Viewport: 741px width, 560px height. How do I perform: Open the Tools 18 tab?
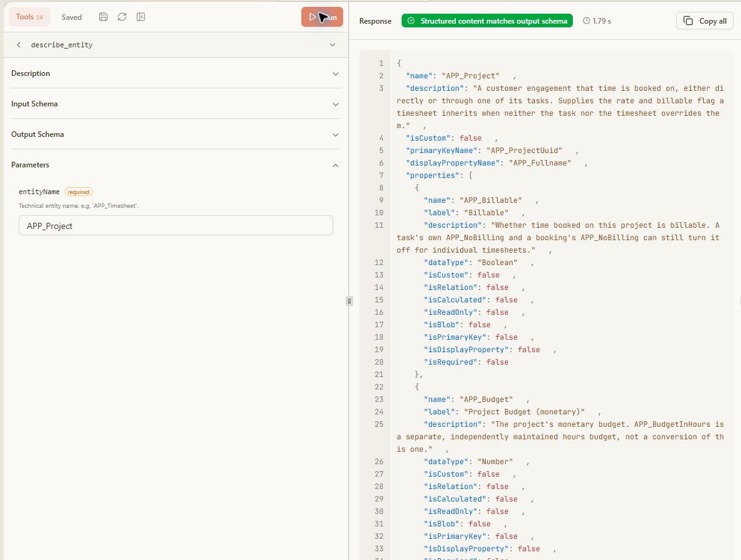29,17
